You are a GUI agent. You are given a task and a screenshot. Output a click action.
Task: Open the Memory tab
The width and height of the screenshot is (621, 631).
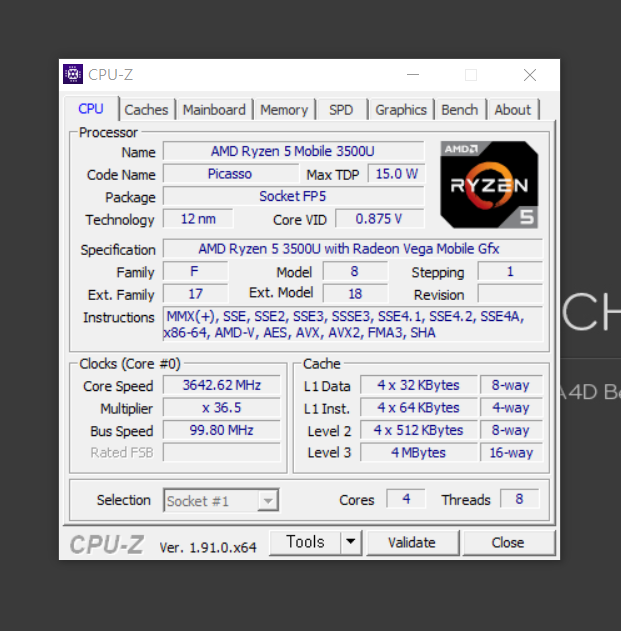tap(284, 110)
